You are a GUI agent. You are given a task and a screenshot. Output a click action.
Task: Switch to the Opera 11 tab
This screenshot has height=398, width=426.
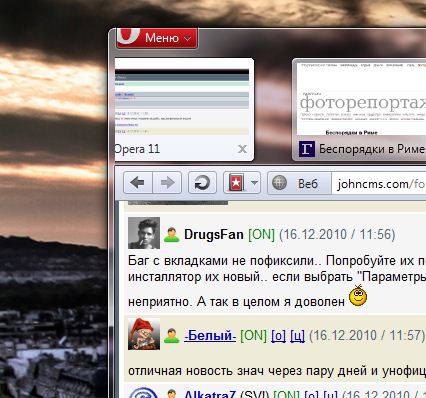point(184,110)
